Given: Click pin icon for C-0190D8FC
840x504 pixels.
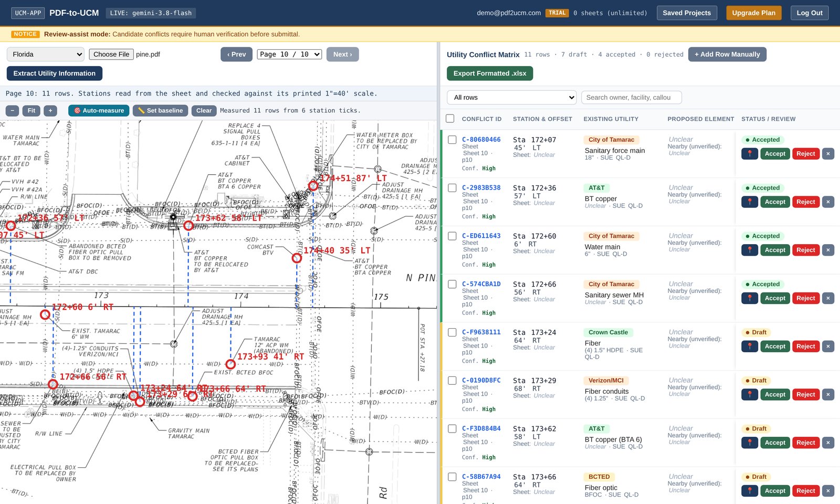Looking at the screenshot, I should (750, 395).
